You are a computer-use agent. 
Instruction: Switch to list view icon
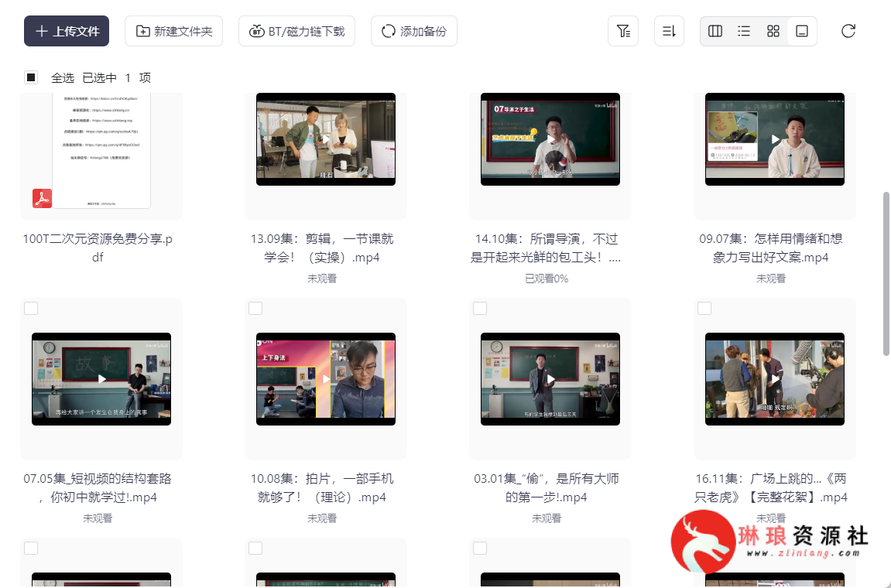[744, 31]
